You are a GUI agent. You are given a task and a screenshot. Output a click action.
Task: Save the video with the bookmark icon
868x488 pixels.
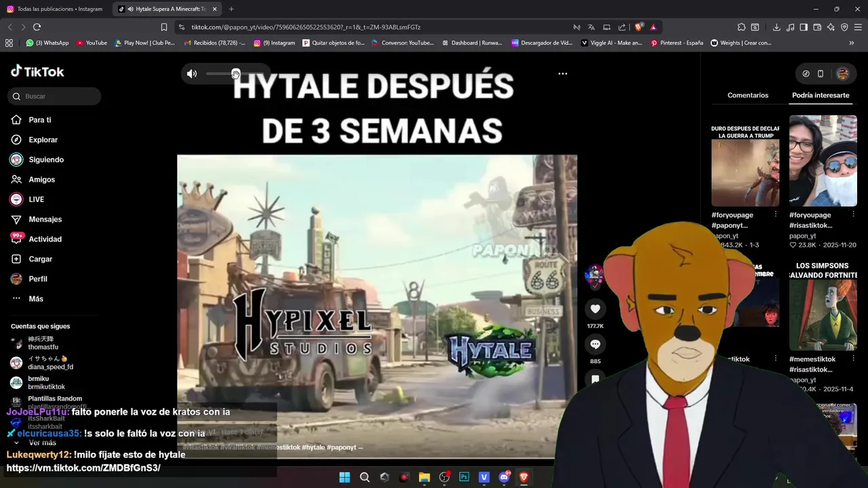595,379
